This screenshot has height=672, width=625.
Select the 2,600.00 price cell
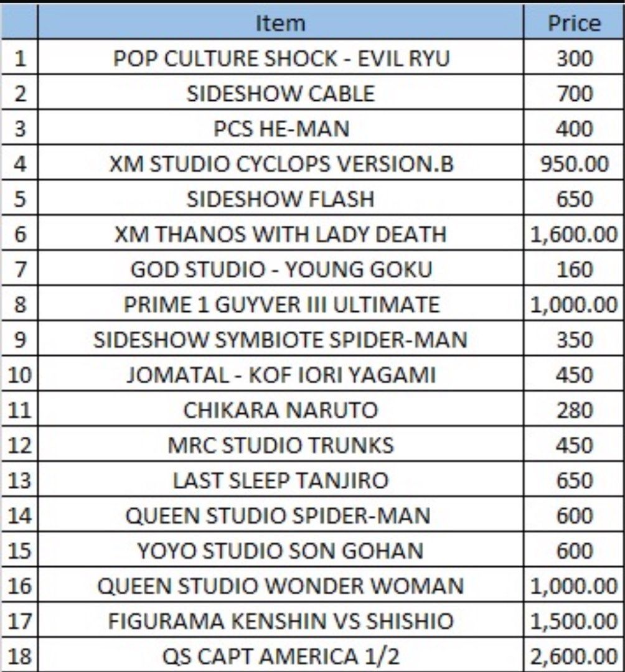click(573, 655)
